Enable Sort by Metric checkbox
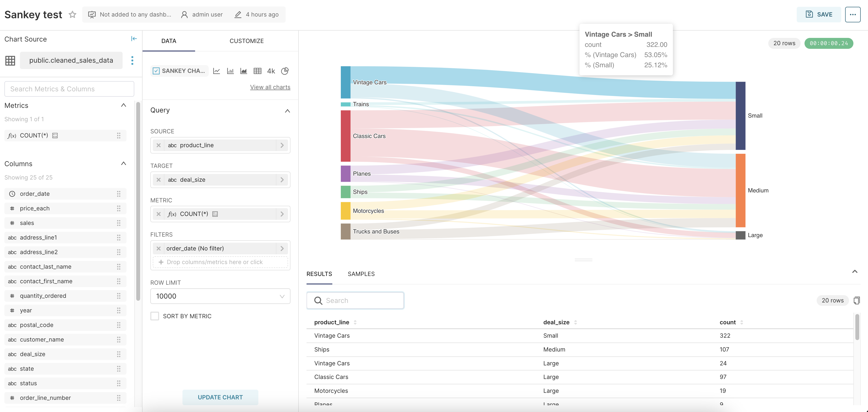The width and height of the screenshot is (868, 412). click(x=155, y=316)
